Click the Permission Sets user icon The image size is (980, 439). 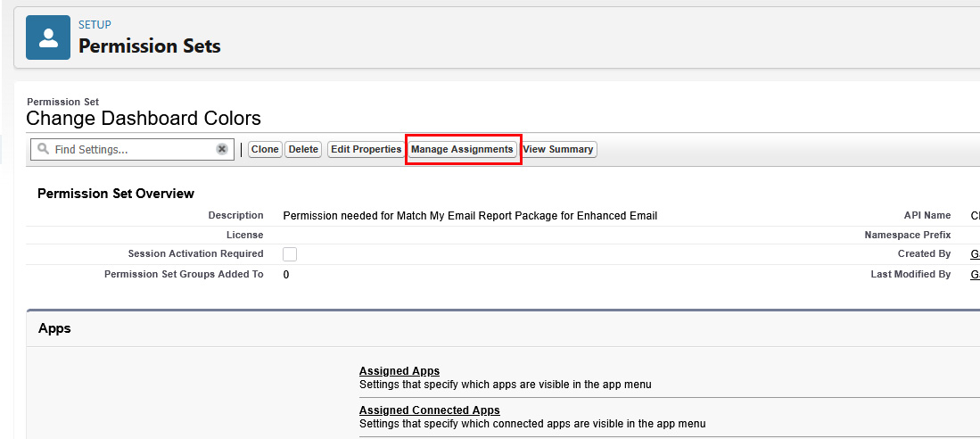coord(48,37)
